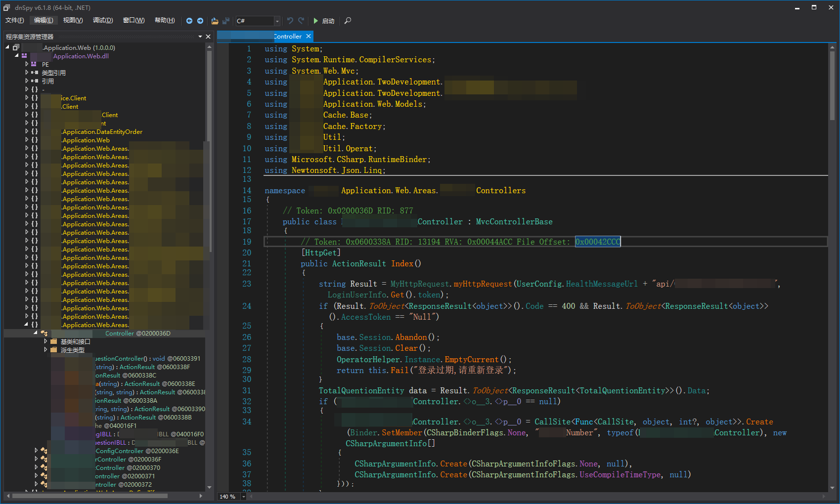840x504 pixels.
Task: Click the assembly tree scroll-down arrow
Action: (209, 488)
